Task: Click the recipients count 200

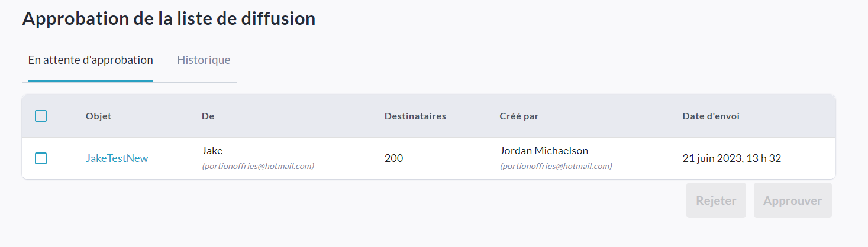Action: coord(393,158)
